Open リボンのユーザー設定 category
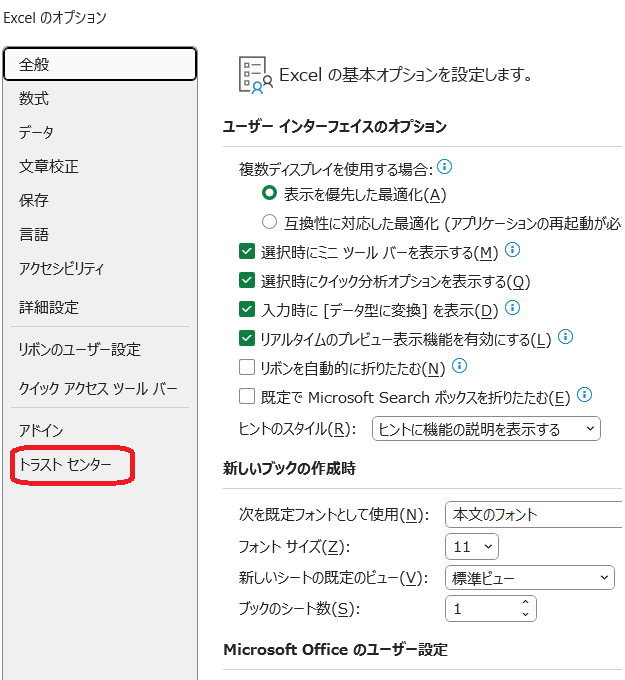The image size is (625, 680). pyautogui.click(x=79, y=350)
